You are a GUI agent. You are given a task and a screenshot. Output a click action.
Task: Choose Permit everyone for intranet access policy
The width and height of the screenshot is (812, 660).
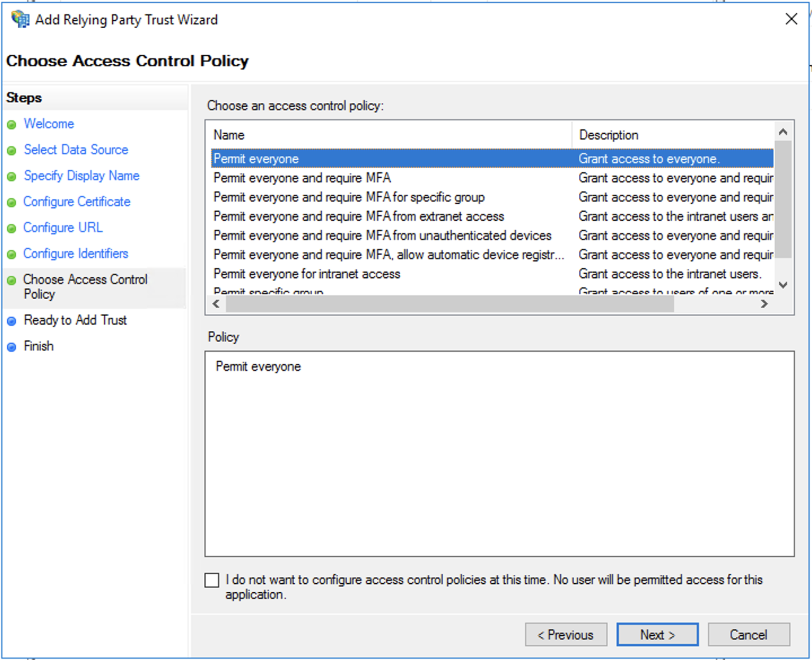click(x=307, y=274)
